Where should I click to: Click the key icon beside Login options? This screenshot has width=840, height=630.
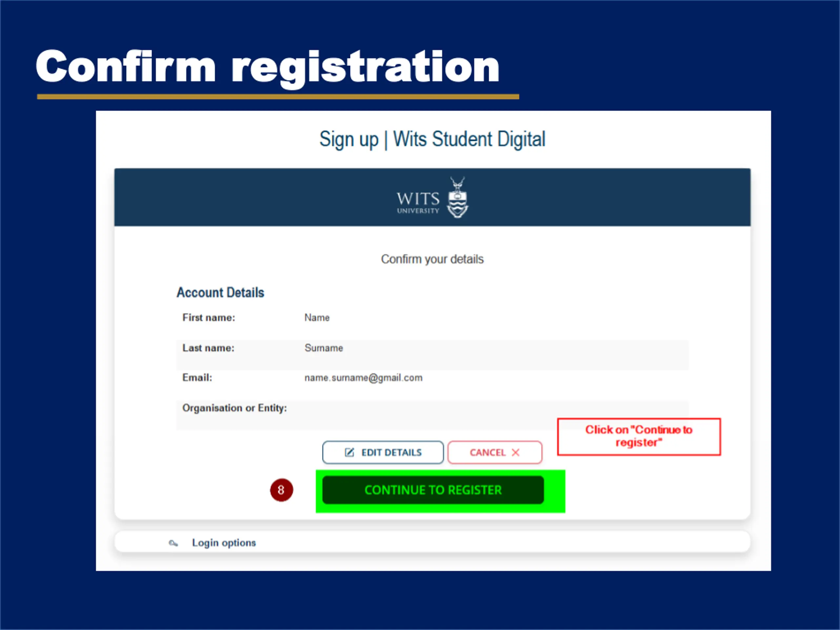click(x=173, y=543)
